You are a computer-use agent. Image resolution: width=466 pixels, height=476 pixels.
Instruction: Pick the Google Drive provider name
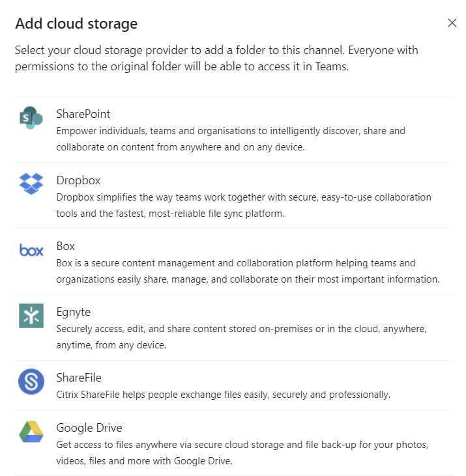click(x=89, y=428)
